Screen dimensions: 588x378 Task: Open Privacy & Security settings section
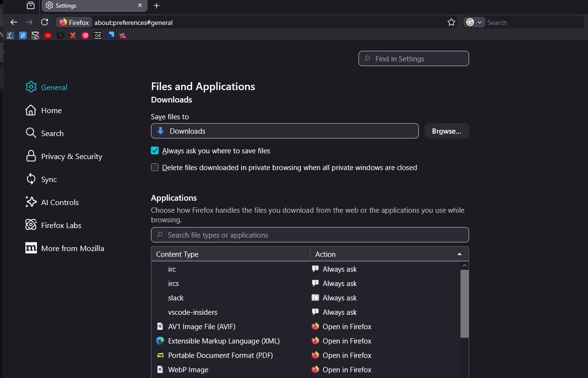[71, 157]
